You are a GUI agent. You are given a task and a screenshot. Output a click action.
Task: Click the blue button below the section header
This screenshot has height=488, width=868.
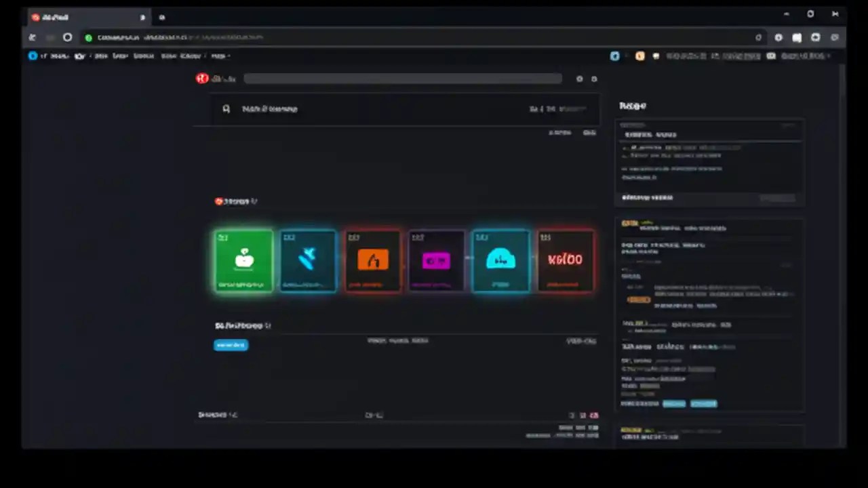pos(231,345)
